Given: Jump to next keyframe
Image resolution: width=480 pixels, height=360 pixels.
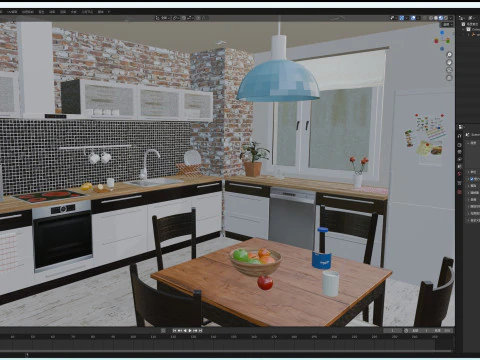Looking at the screenshot, I should point(195,331).
